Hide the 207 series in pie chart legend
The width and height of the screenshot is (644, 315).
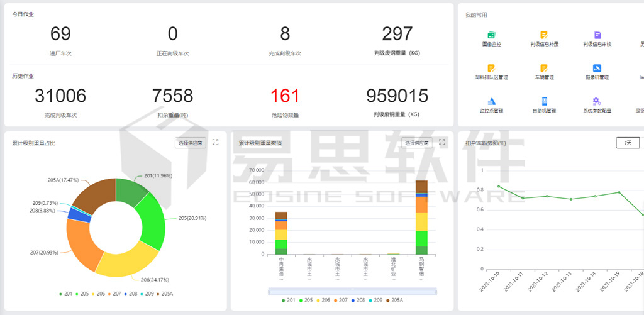tap(113, 294)
